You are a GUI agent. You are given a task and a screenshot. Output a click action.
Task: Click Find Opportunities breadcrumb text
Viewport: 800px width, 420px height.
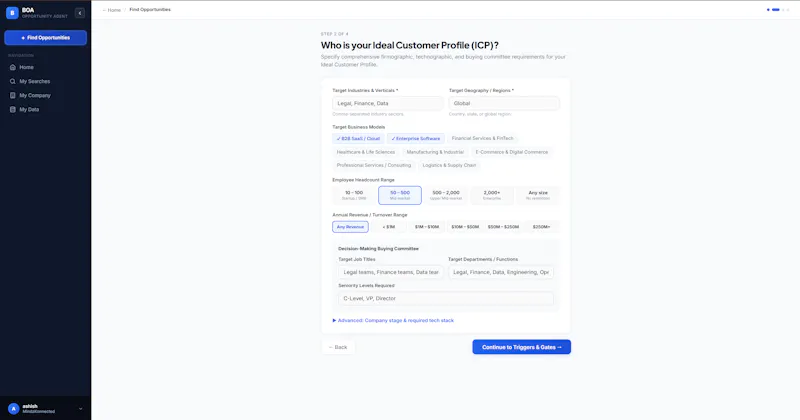point(150,10)
